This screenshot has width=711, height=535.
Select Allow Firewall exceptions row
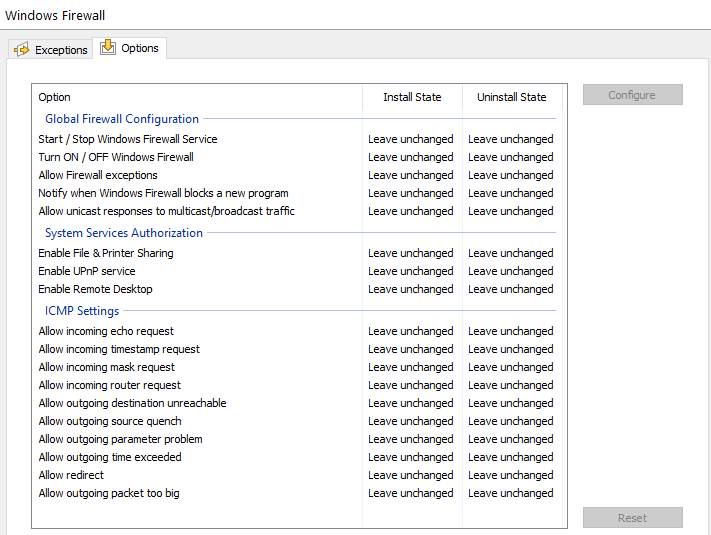pos(297,175)
